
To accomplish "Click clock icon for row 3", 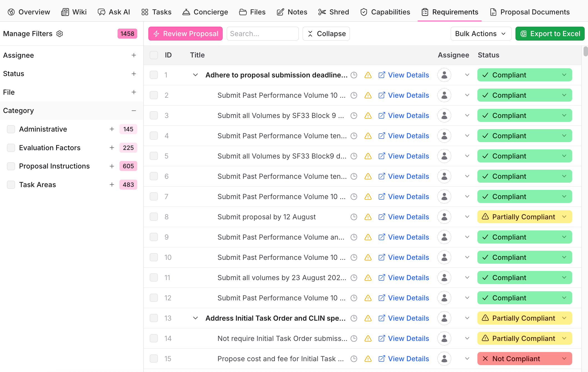I will (354, 115).
